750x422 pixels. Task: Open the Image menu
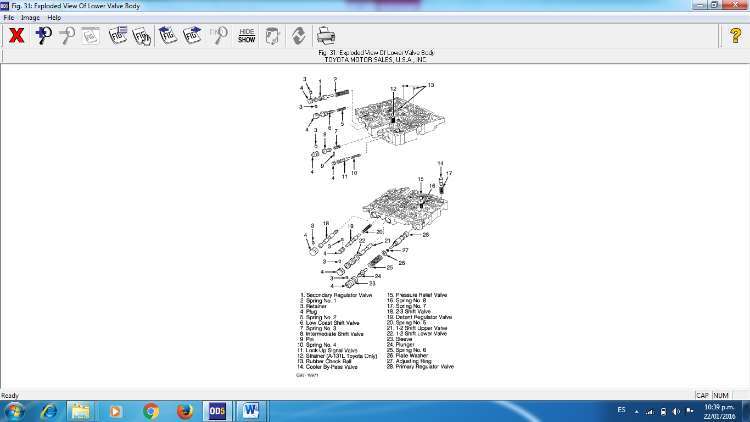tap(31, 18)
